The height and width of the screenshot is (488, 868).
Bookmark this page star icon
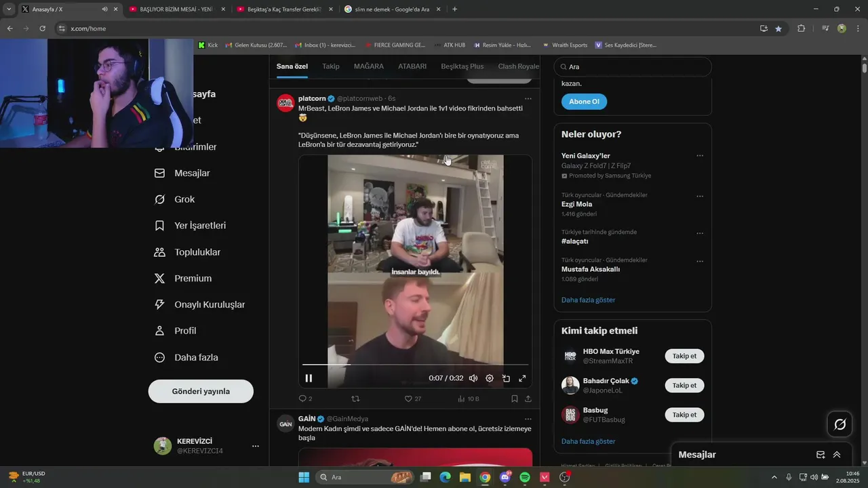pyautogui.click(x=778, y=28)
